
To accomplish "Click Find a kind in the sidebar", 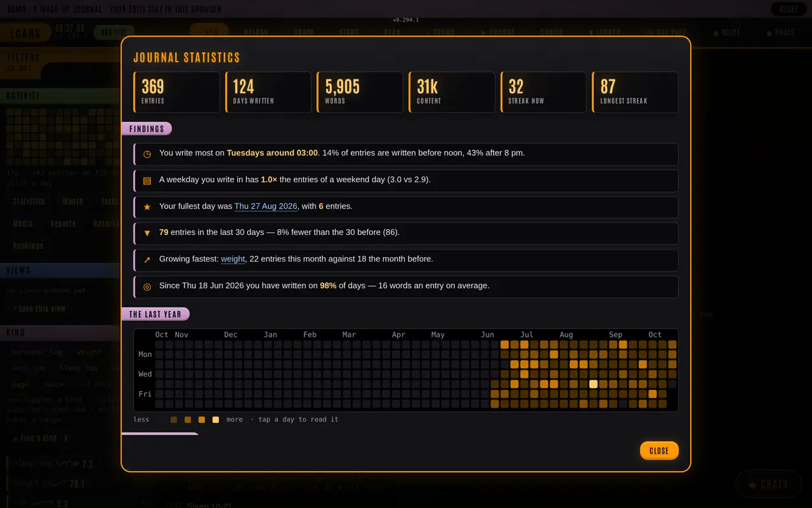I will (41, 438).
